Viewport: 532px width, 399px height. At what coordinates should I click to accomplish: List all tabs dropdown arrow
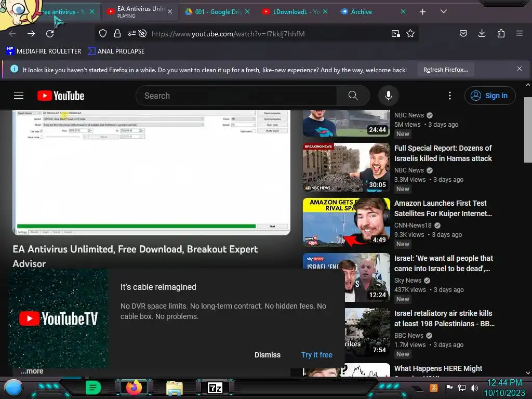[x=444, y=11]
